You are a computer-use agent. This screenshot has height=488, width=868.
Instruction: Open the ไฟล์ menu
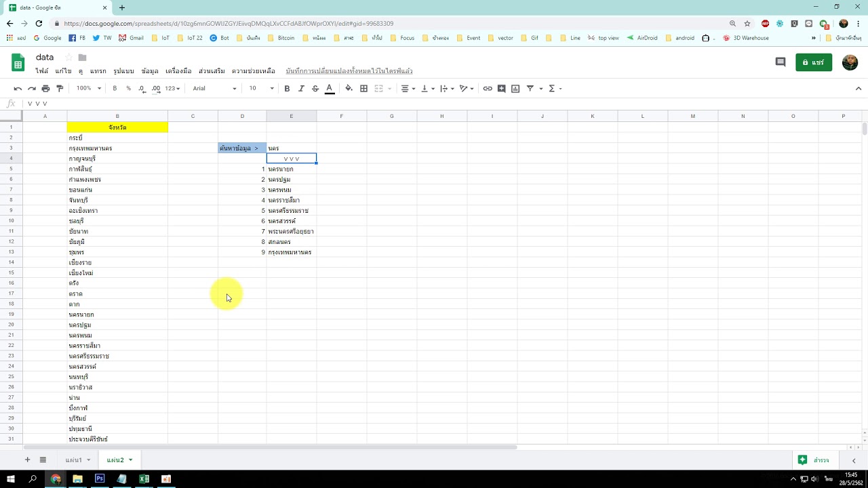pos(42,71)
